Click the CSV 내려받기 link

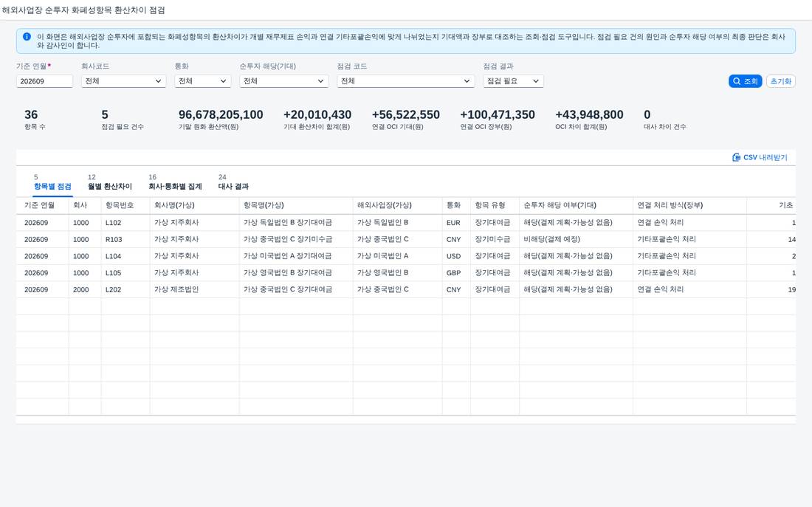point(760,157)
